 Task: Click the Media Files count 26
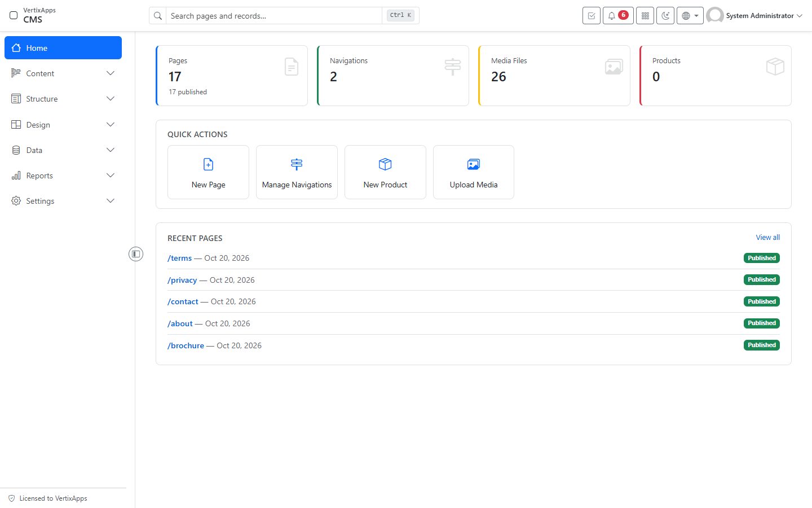tap(498, 77)
